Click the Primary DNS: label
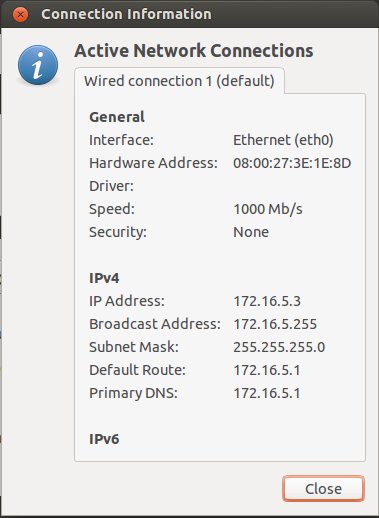This screenshot has height=518, width=379. coord(133,393)
